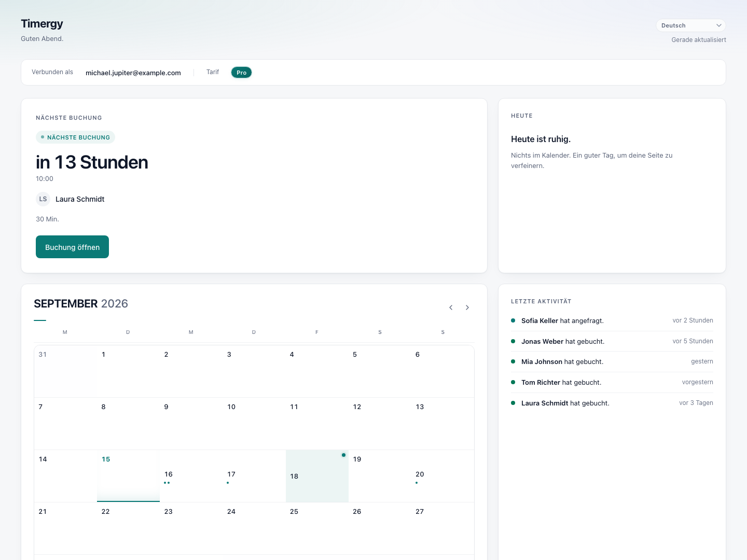Click 'Heute ist ruhig.' heading
This screenshot has height=560, width=747.
(541, 139)
